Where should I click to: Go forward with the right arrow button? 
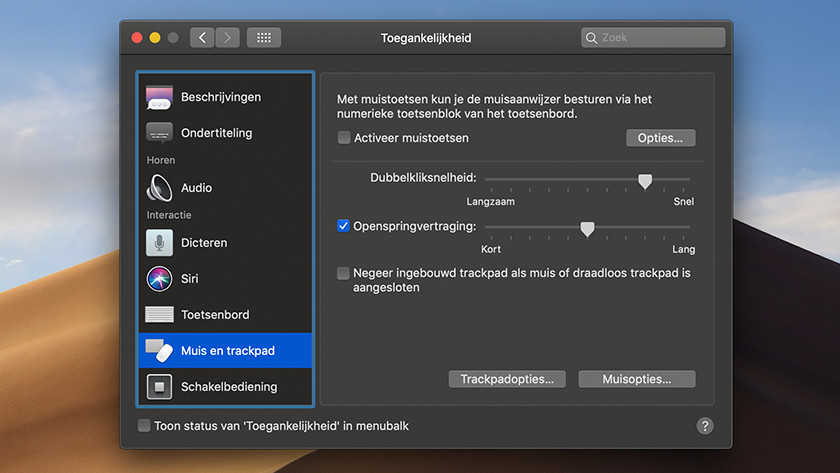click(227, 37)
